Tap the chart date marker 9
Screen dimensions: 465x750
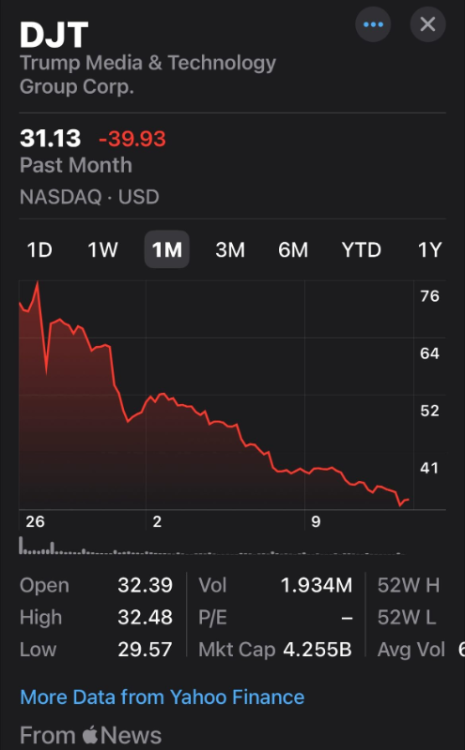click(316, 521)
